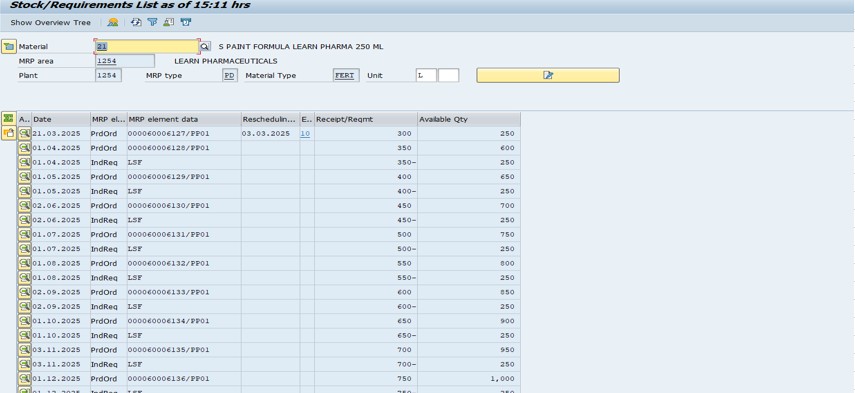Click receipt quantity 300 in first row
The height and width of the screenshot is (393, 855).
pos(366,134)
